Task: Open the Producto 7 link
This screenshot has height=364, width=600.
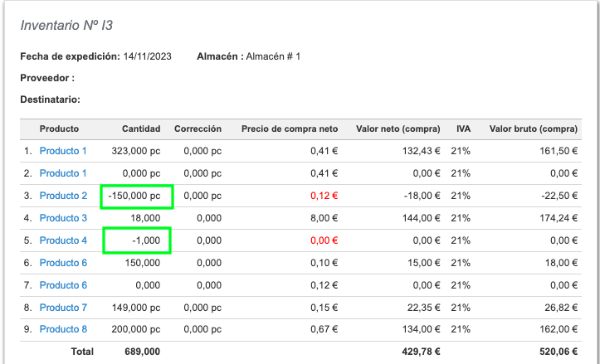Action: (x=63, y=308)
